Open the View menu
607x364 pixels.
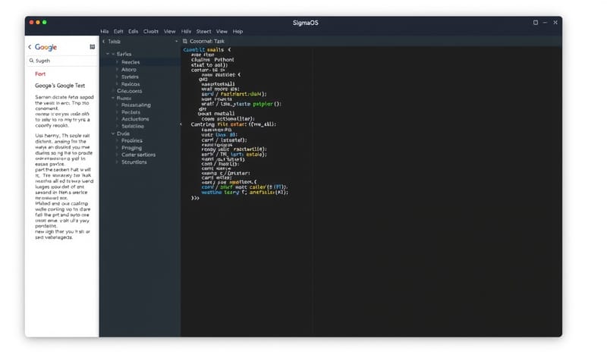click(169, 31)
